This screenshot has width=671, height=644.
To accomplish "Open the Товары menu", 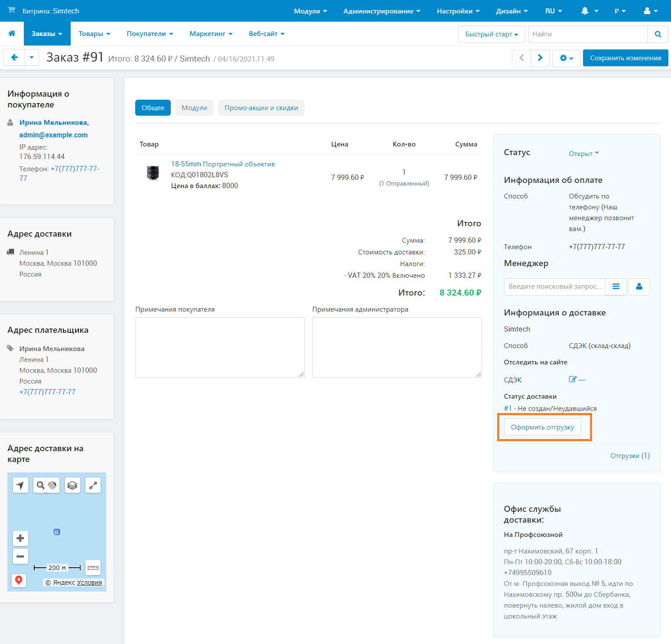I will click(x=94, y=34).
